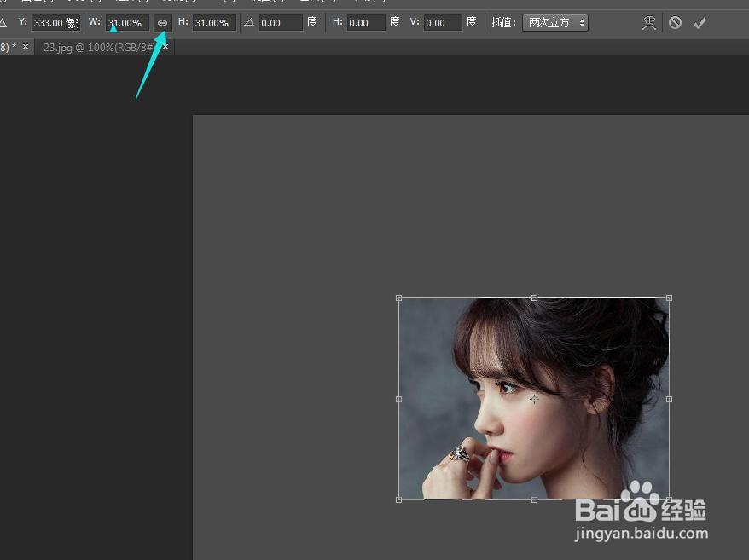Click the horizontal skew H field

365,23
